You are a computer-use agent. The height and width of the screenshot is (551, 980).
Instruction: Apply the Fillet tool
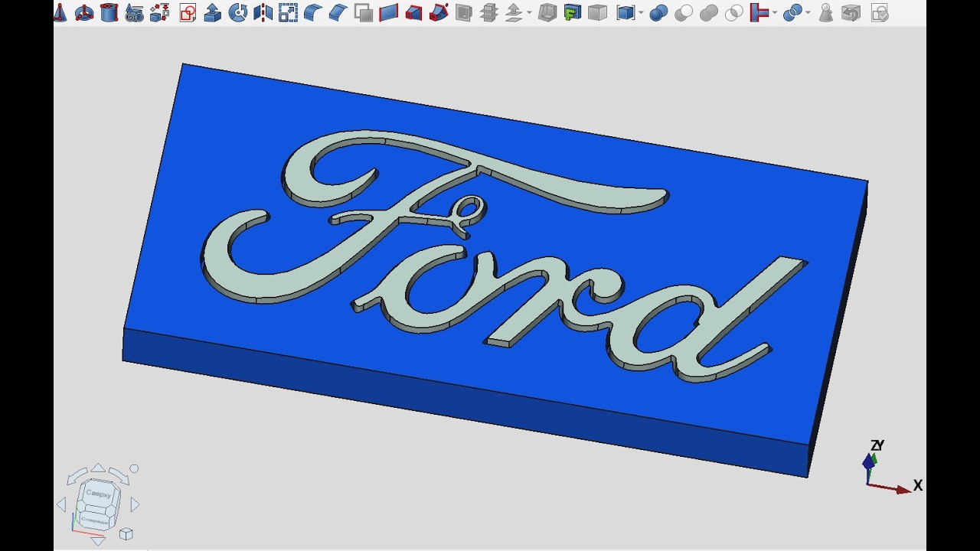point(312,13)
